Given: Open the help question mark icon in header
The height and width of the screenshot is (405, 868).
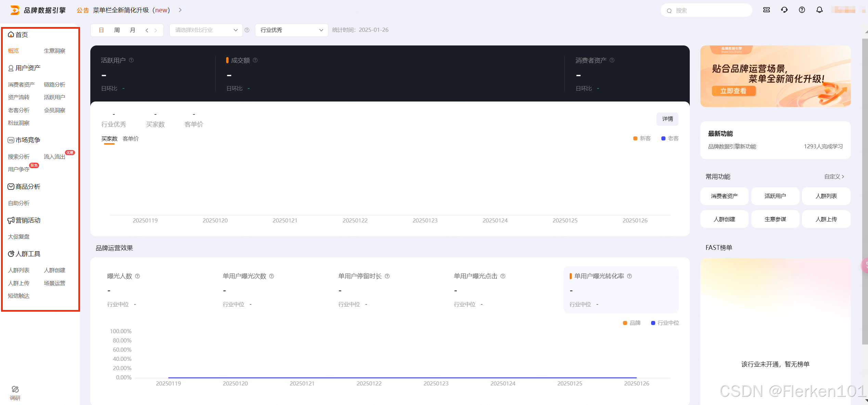Looking at the screenshot, I should pos(802,10).
